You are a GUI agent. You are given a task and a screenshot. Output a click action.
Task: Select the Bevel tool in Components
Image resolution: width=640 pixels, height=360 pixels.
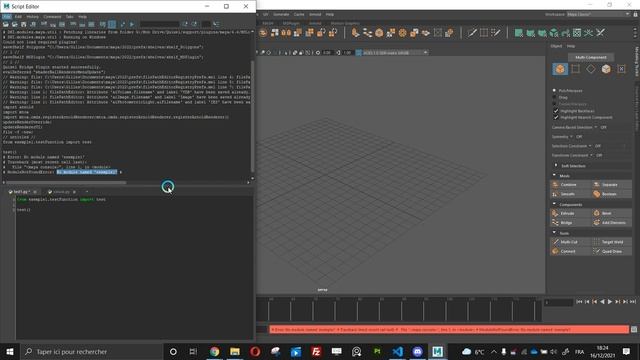click(611, 213)
